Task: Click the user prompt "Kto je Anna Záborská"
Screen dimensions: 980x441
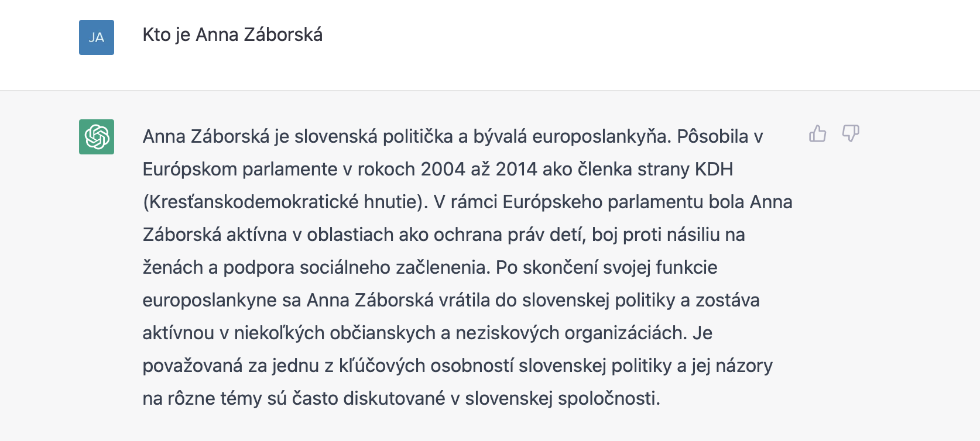Action: [232, 35]
